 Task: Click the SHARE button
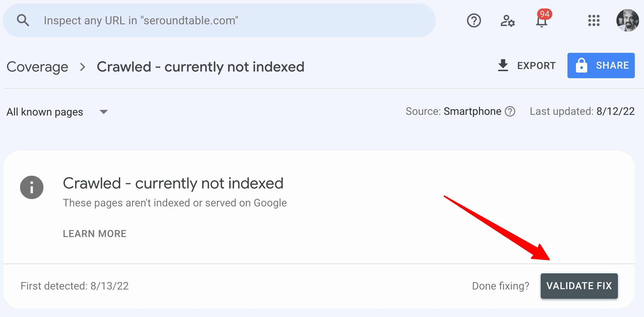pos(601,65)
